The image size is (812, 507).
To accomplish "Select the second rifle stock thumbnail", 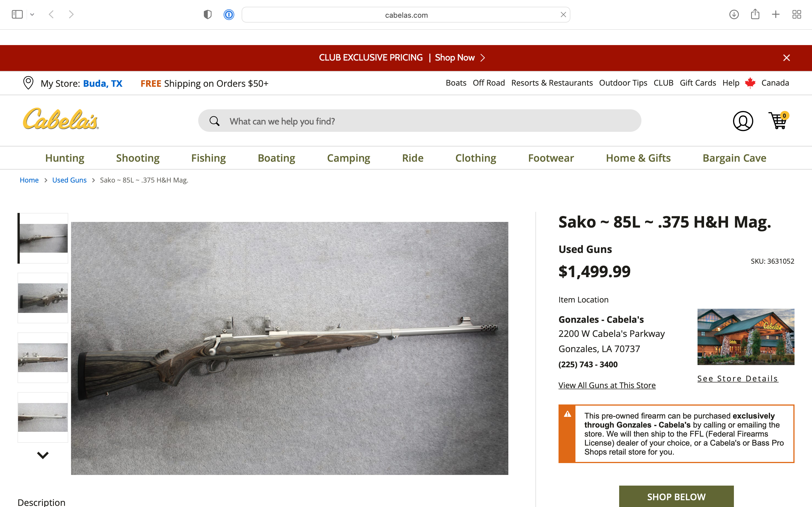I will click(43, 298).
